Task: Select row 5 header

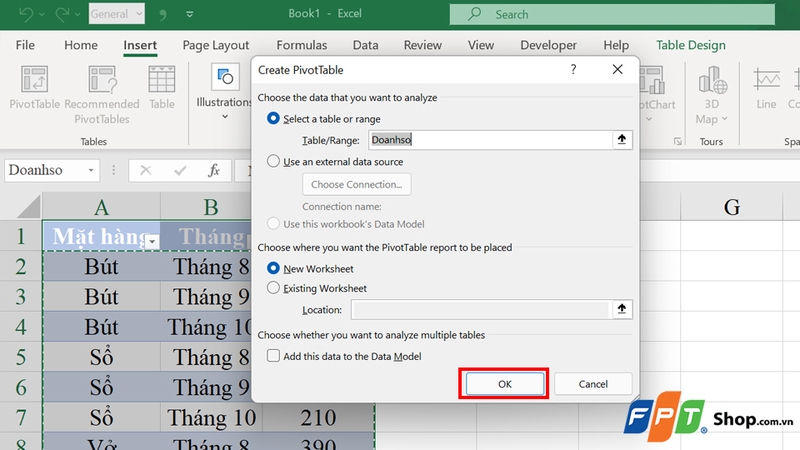Action: (x=20, y=357)
